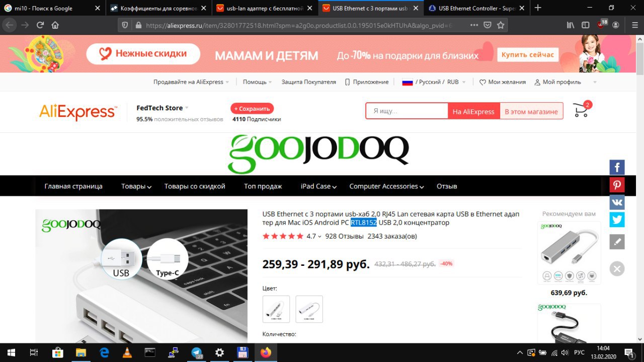This screenshot has height=362, width=644.
Task: Open notification center icon
Action: [x=629, y=352]
